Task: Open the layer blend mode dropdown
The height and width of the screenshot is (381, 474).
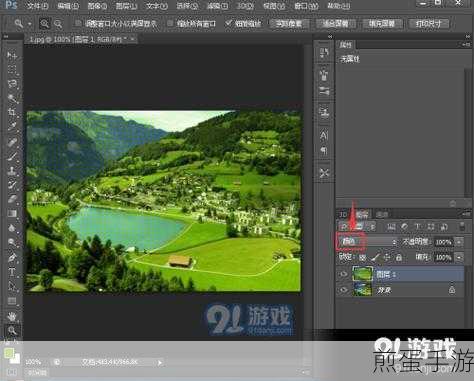Action: point(368,242)
